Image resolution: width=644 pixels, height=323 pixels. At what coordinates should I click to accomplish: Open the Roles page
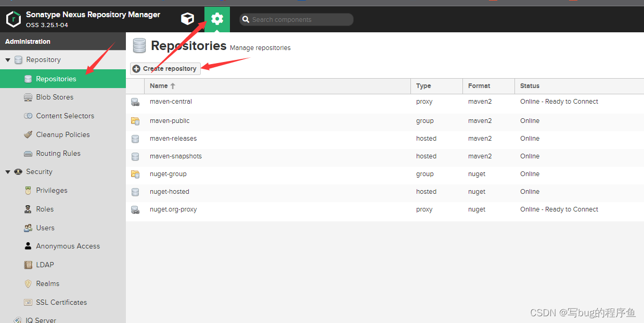pyautogui.click(x=63, y=209)
